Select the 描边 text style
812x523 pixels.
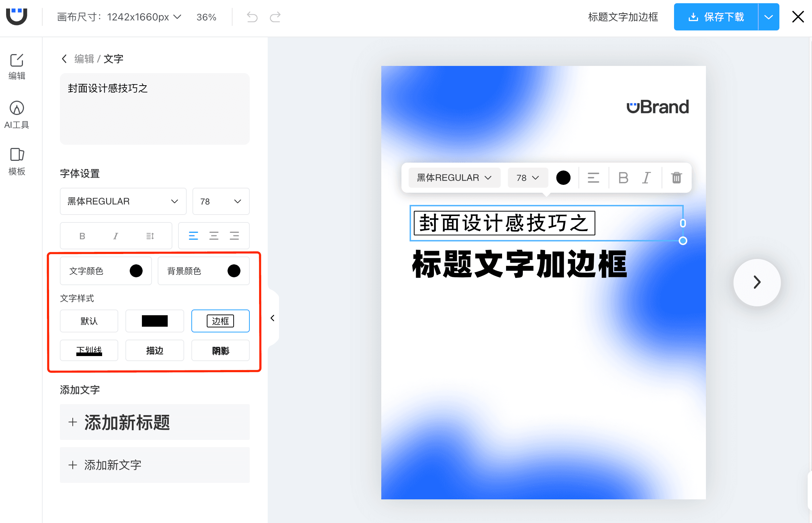[x=155, y=350]
